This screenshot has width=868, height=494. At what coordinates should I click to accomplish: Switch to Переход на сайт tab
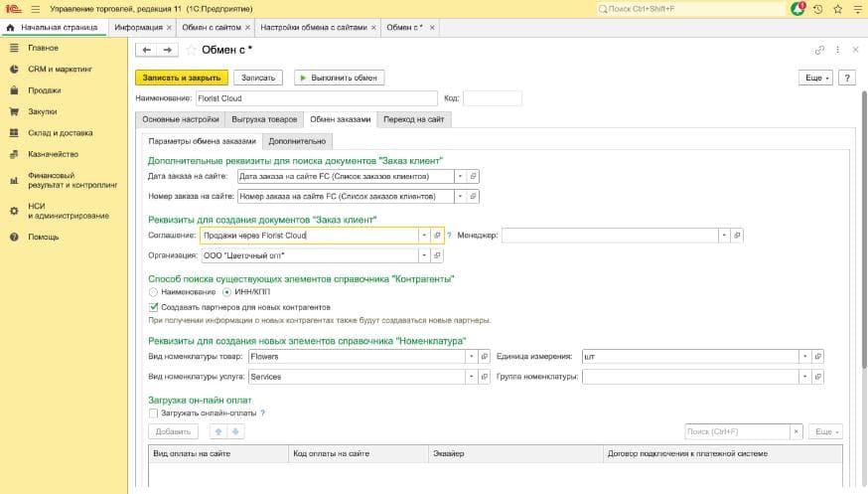click(x=414, y=119)
